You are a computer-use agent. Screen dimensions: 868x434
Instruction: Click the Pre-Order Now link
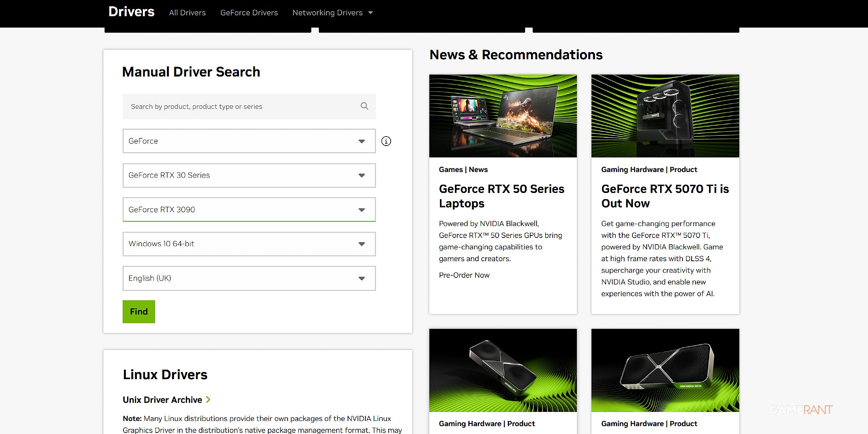tap(464, 275)
